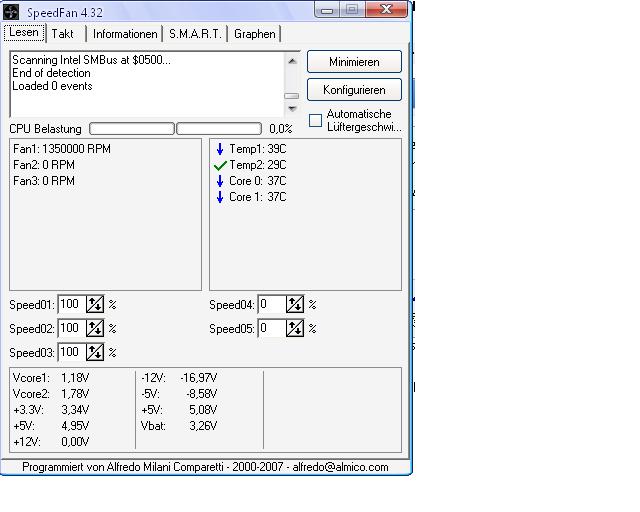Click the Vcore2 1,78V value
This screenshot has width=640, height=512.
click(x=75, y=394)
